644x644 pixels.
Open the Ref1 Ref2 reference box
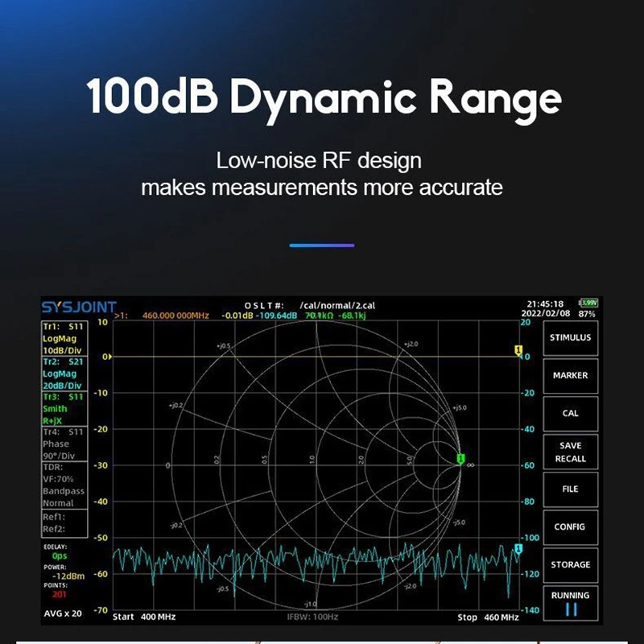[x=64, y=523]
